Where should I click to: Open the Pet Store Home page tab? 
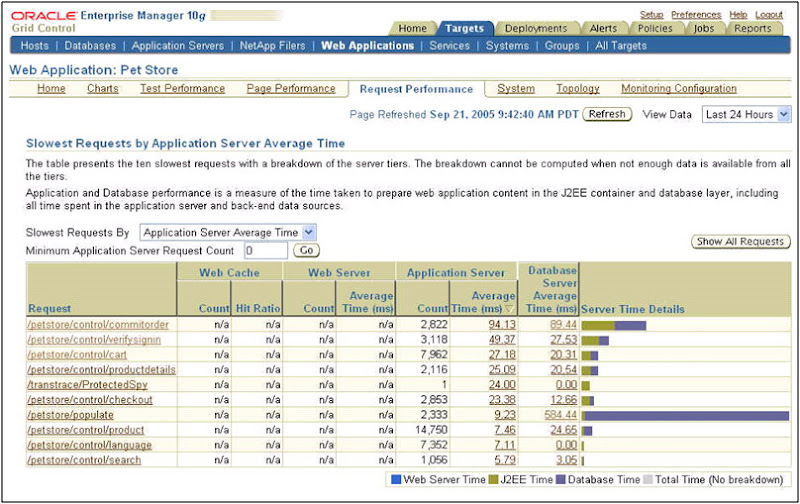coord(51,89)
